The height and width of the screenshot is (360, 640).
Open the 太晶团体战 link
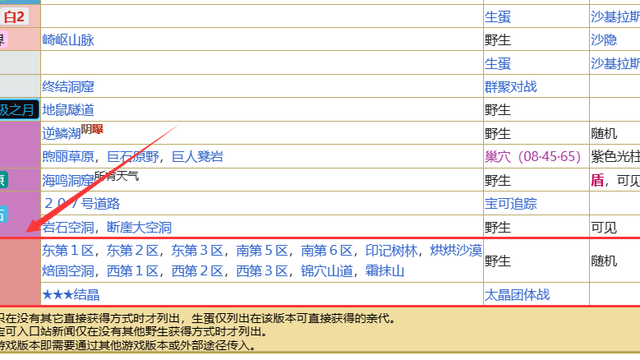517,295
